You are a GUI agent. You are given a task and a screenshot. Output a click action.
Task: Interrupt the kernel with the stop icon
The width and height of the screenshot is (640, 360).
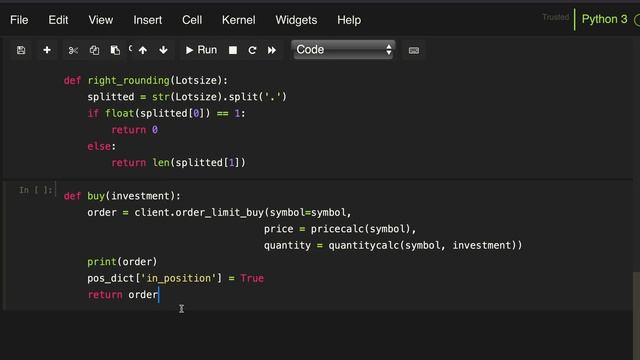(x=233, y=50)
